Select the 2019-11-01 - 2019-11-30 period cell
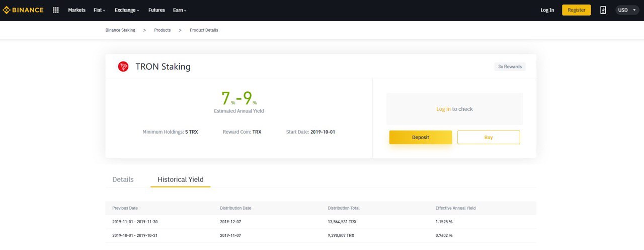Screen dimensions: 644x250 click(x=135, y=222)
